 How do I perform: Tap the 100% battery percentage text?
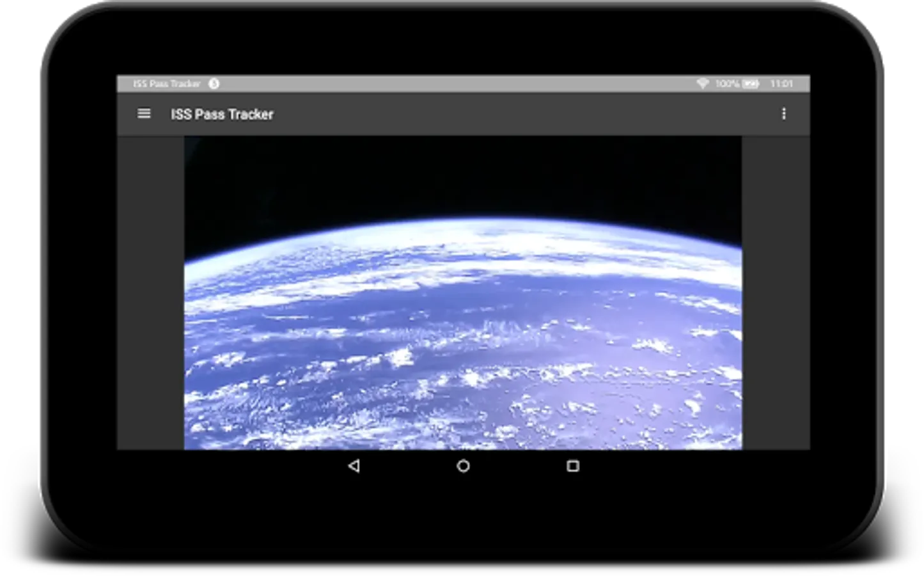[x=728, y=84]
